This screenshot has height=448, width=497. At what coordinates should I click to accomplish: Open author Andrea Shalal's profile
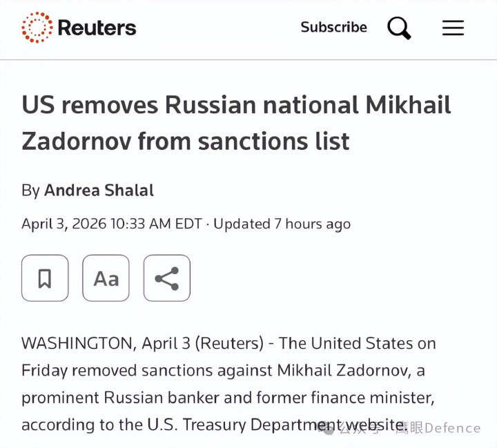[99, 191]
